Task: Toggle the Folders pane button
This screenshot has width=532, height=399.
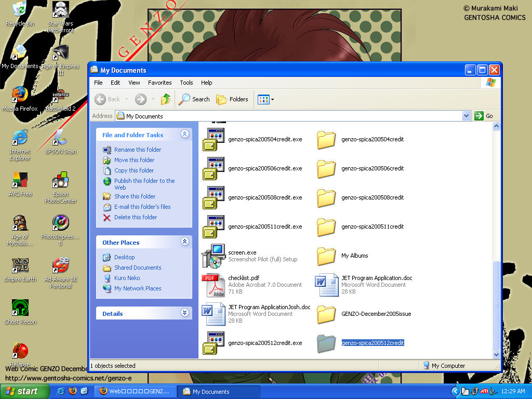Action: click(x=232, y=99)
